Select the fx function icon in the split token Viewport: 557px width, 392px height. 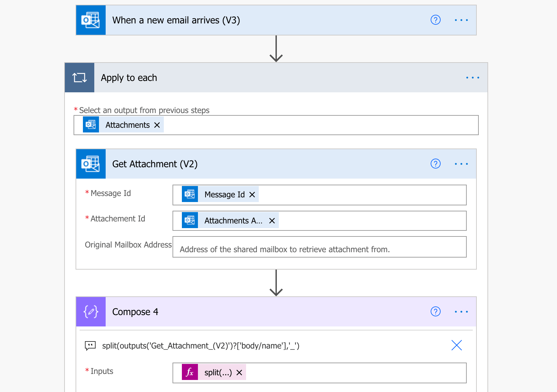[x=190, y=372]
